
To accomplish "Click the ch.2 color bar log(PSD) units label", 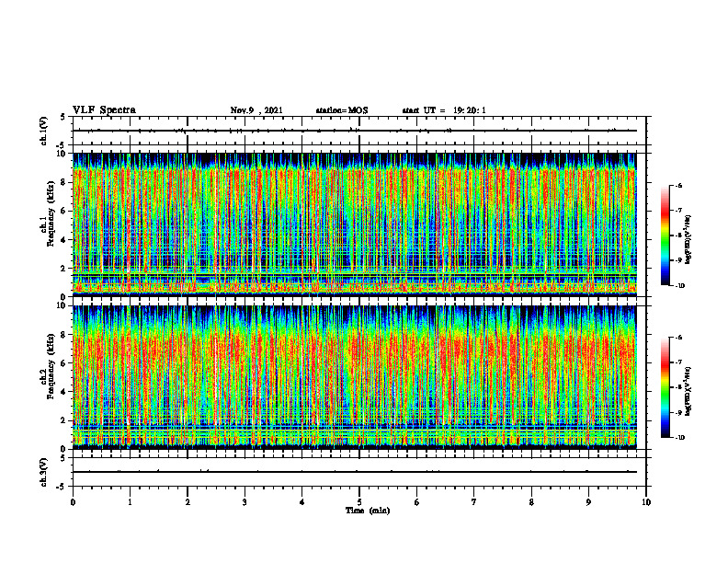I will coord(689,391).
